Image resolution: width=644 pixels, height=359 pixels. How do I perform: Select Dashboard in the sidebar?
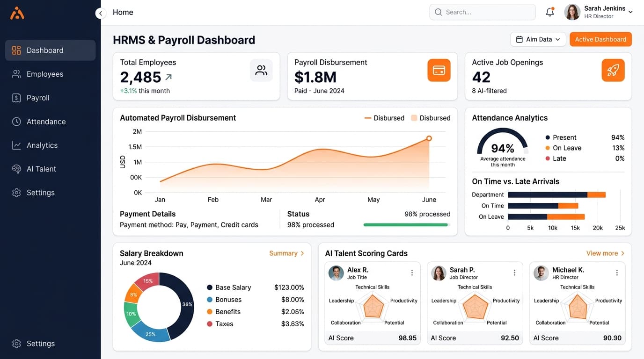click(x=51, y=50)
